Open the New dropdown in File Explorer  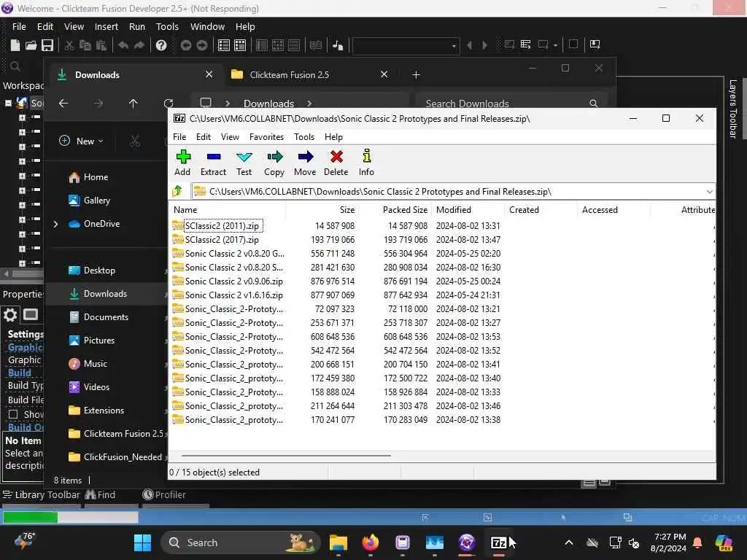[x=81, y=141]
